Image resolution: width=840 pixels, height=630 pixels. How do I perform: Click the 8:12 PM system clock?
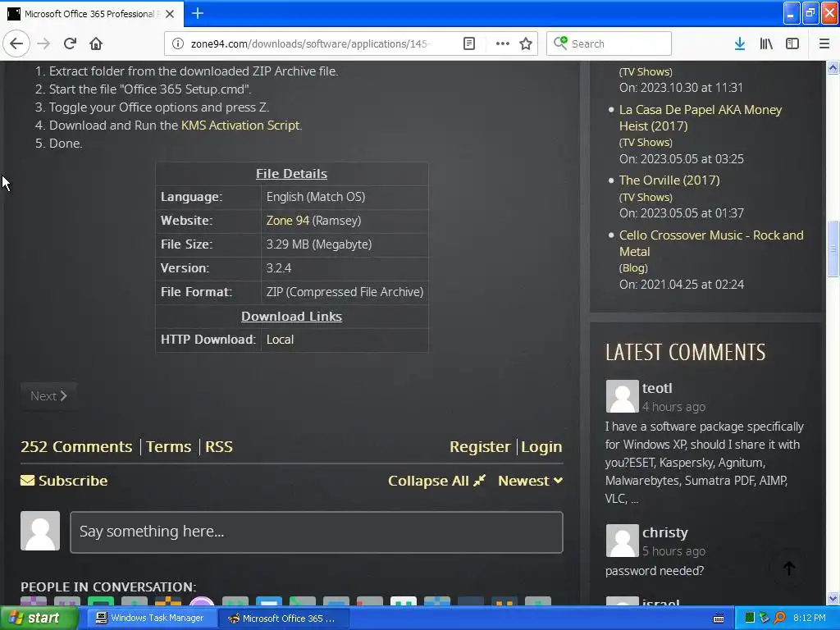(x=810, y=619)
